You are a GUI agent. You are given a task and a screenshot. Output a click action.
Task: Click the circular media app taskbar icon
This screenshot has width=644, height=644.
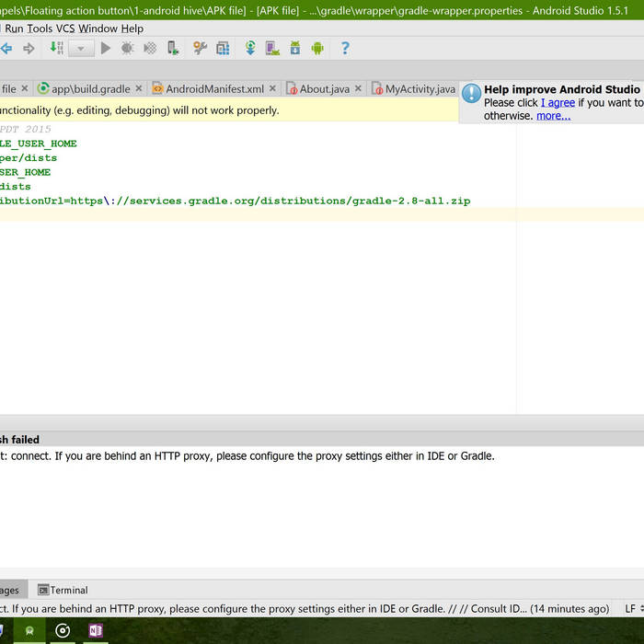tap(63, 630)
